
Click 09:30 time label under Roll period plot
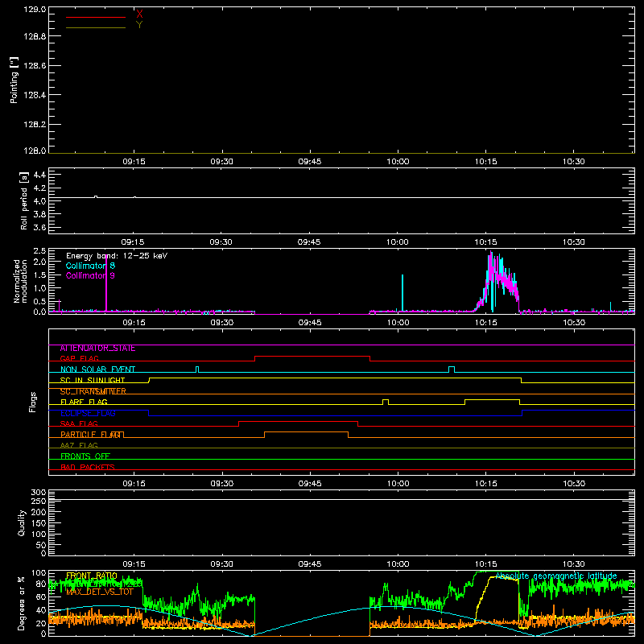221,242
